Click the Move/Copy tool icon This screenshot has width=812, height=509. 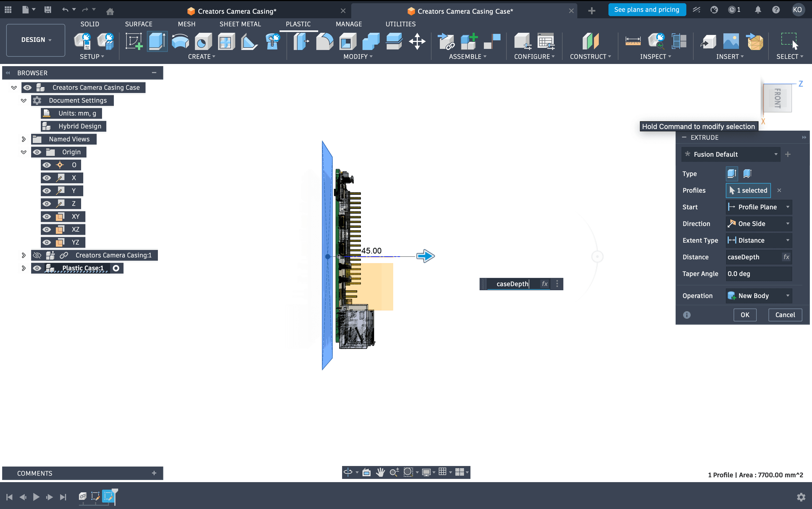417,42
